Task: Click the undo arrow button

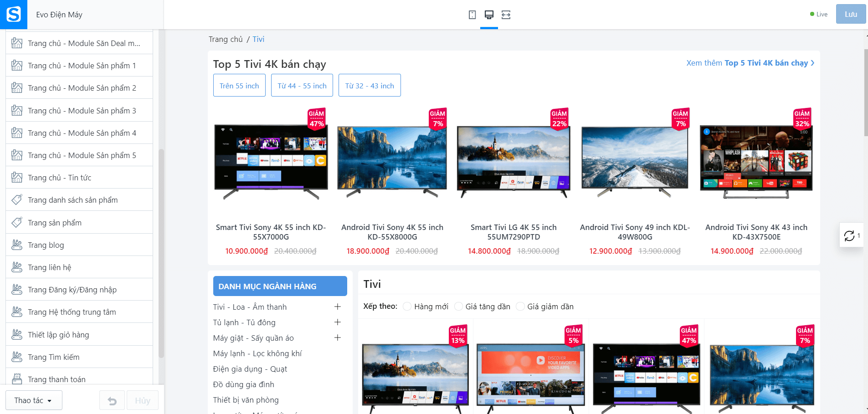Action: point(112,401)
